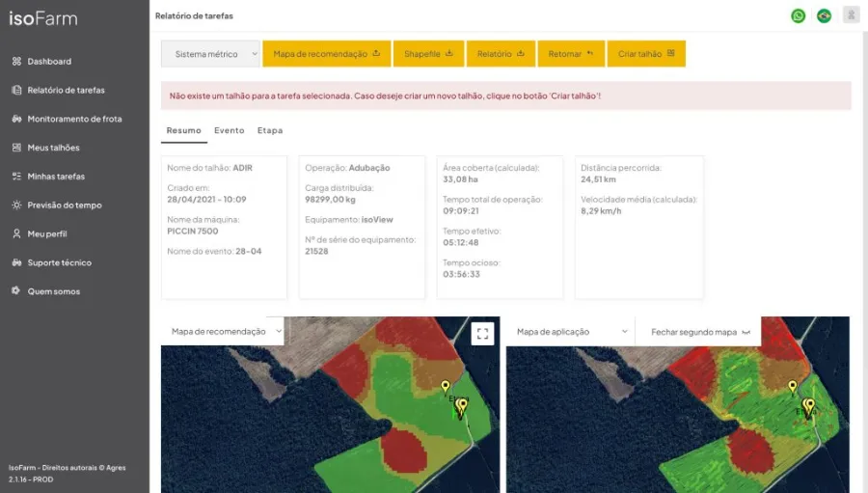
Task: Open Minhas tarefas from sidebar
Action: (x=56, y=177)
